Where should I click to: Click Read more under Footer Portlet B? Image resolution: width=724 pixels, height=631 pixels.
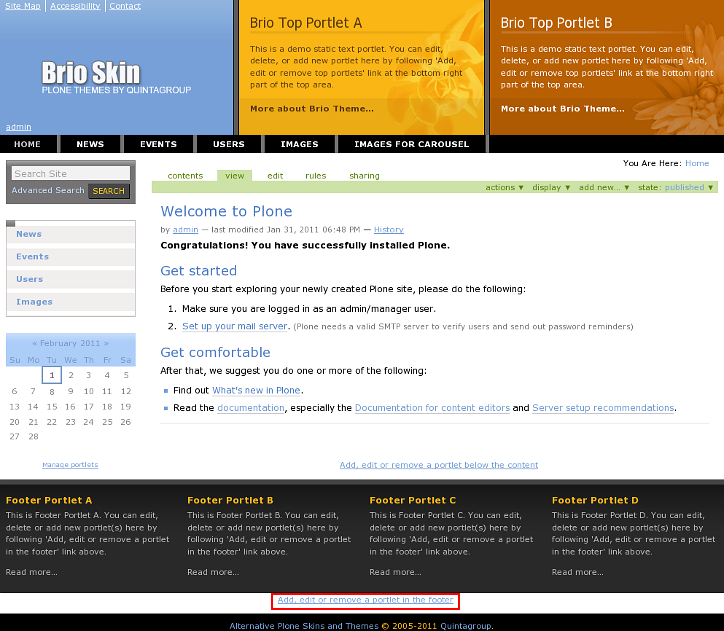[213, 572]
